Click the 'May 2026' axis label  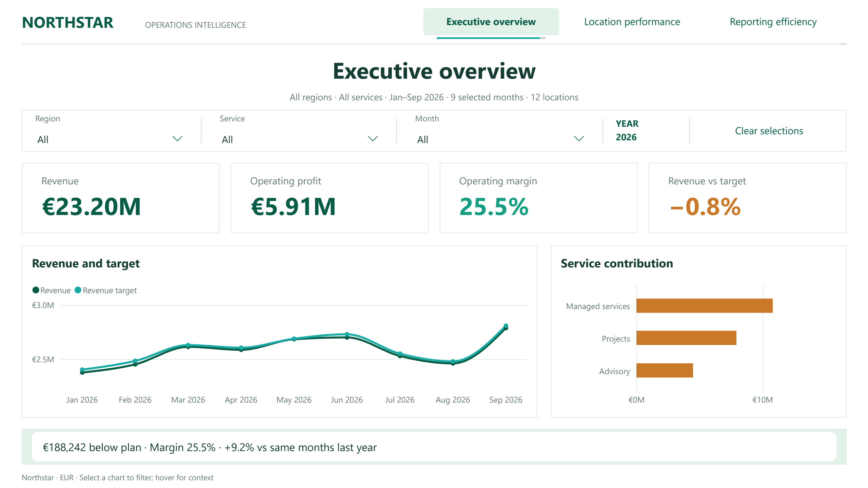294,400
